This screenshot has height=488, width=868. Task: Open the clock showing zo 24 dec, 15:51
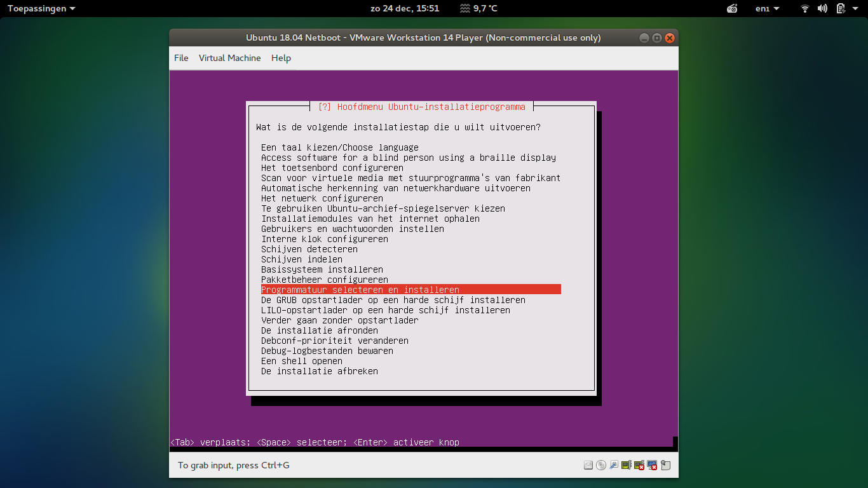[405, 8]
